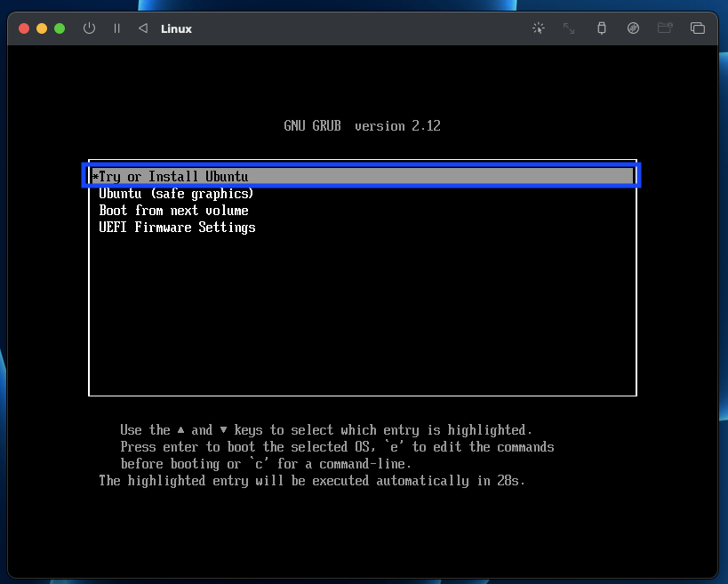728x584 pixels.
Task: Maximize the Linux VM window
Action: click(60, 28)
